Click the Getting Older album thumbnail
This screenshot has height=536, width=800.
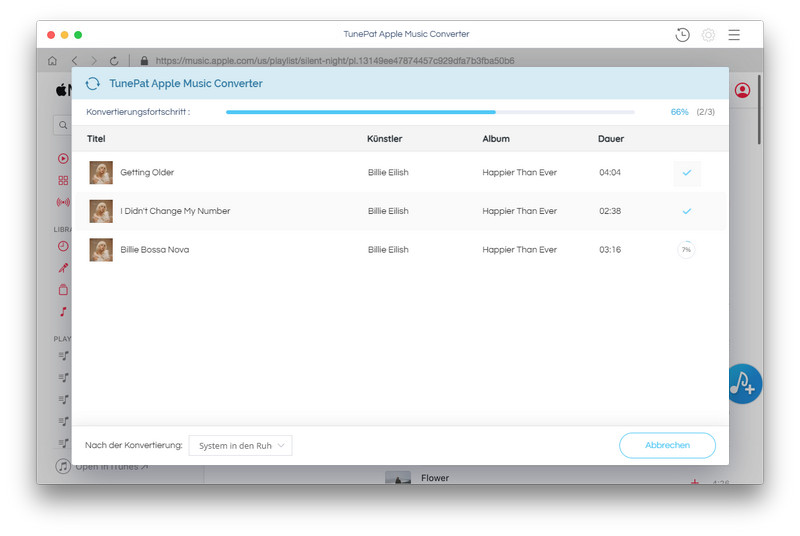(x=101, y=172)
